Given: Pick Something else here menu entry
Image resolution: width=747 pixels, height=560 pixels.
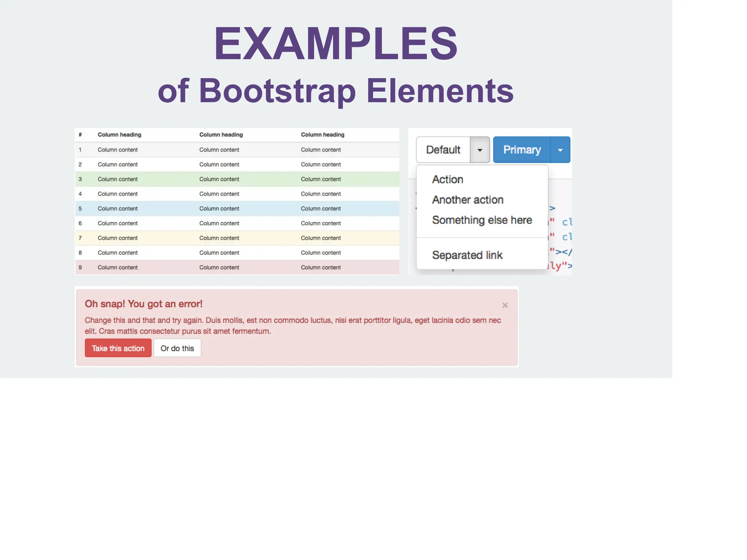Looking at the screenshot, I should point(482,220).
